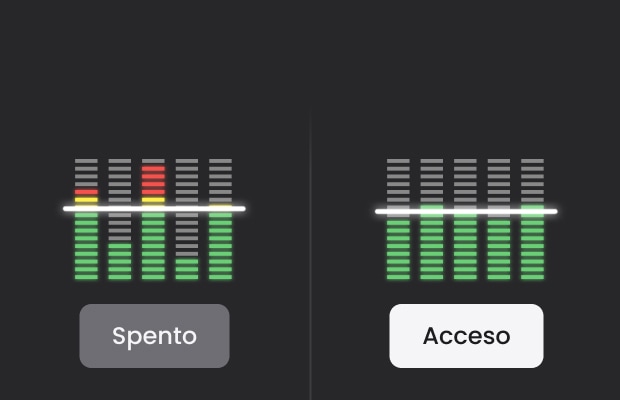Select the last bar in the Acceso meter
Screen dimensions: 620x400
pyautogui.click(x=533, y=219)
